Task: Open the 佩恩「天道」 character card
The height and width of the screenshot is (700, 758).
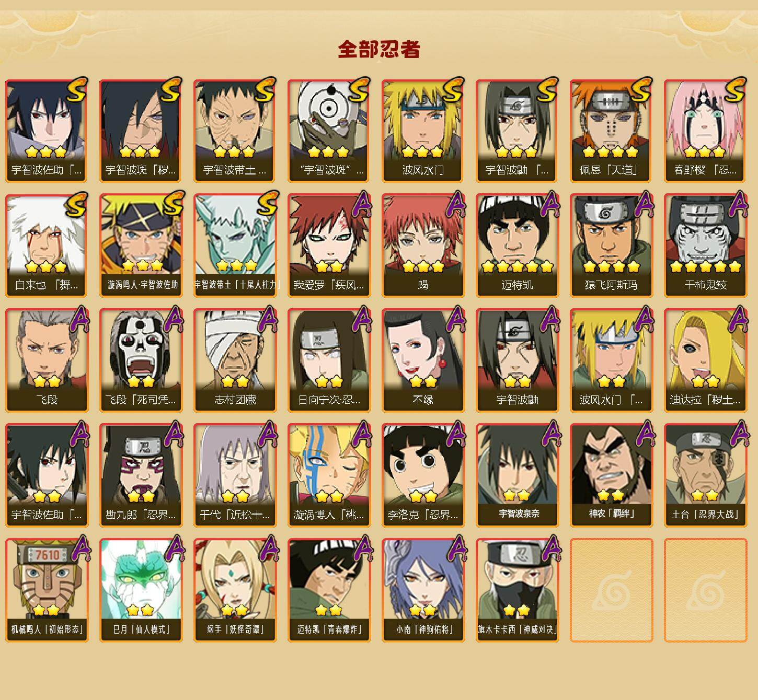Action: click(x=611, y=131)
